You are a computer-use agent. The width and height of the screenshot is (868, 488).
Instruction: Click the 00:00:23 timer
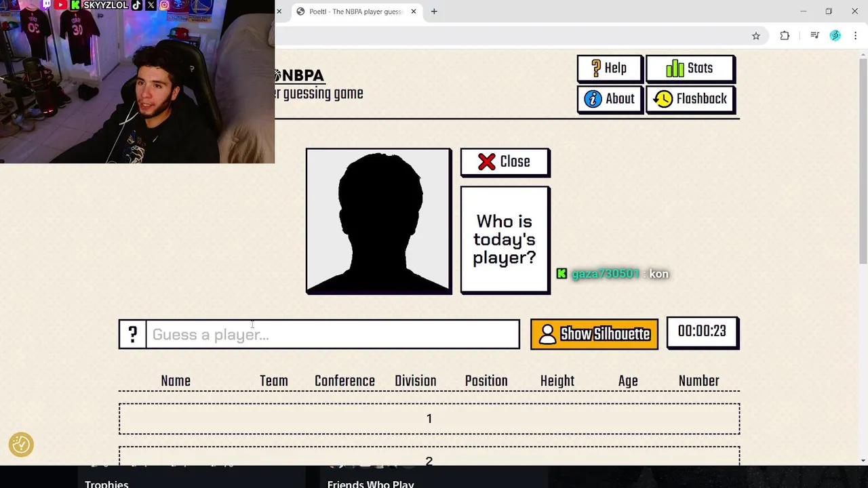pos(703,332)
